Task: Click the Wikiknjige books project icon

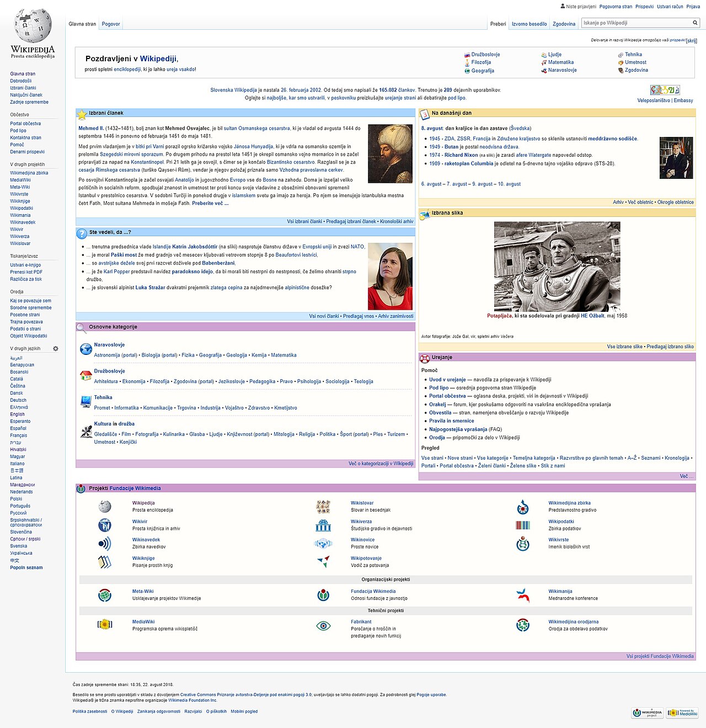Action: coord(105,562)
